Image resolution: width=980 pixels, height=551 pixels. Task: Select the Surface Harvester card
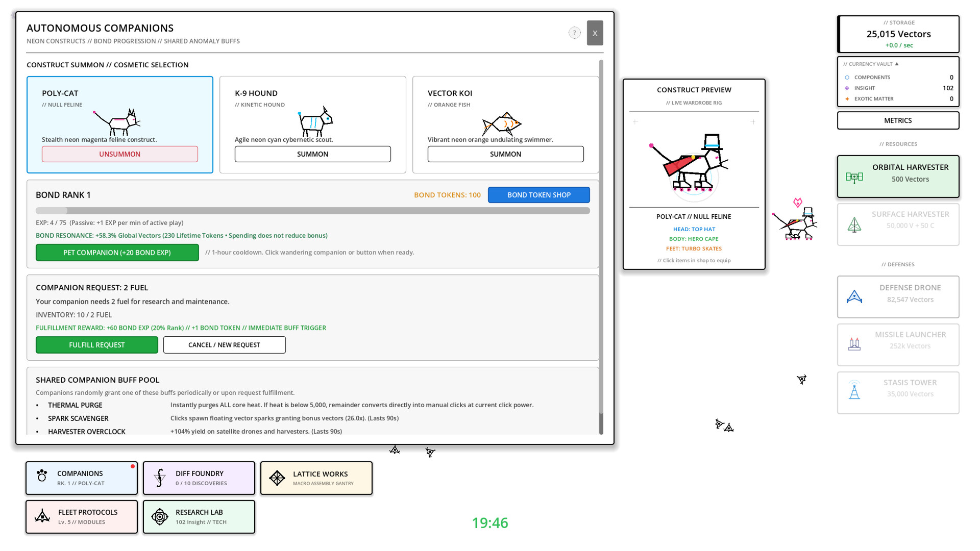click(x=898, y=224)
